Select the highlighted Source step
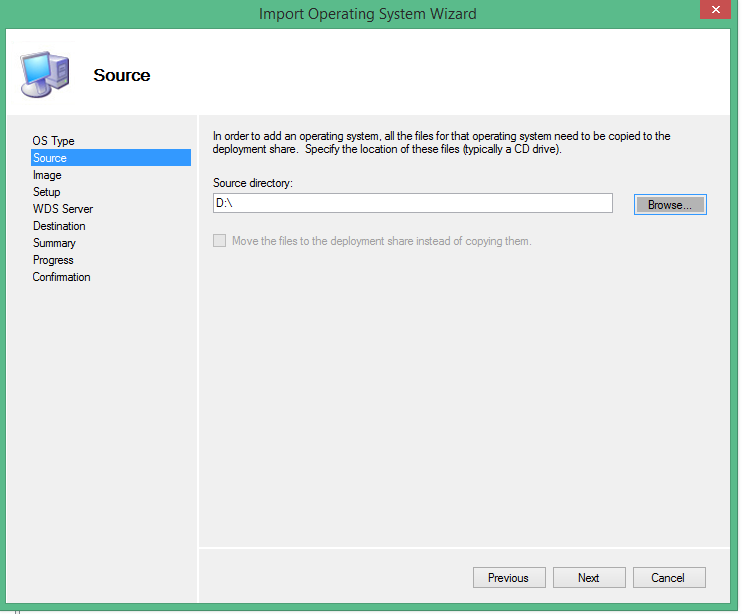743x614 pixels. pyautogui.click(x=50, y=158)
